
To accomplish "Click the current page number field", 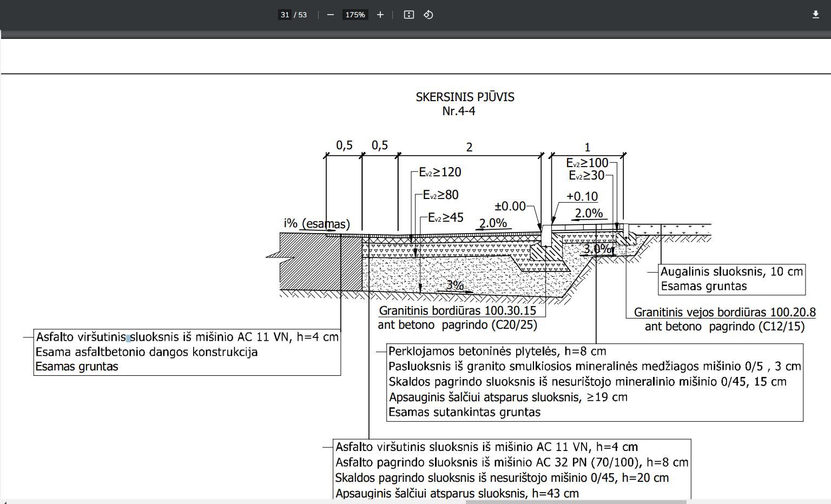I will click(285, 15).
